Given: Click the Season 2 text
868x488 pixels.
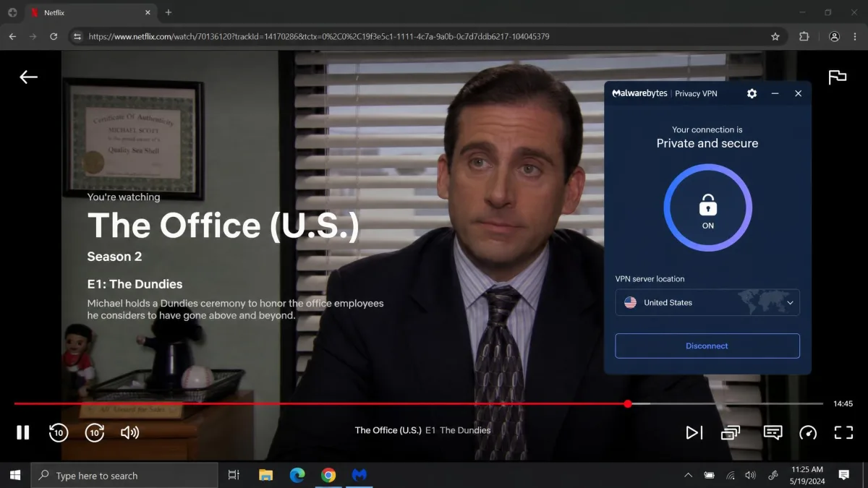Looking at the screenshot, I should [114, 257].
